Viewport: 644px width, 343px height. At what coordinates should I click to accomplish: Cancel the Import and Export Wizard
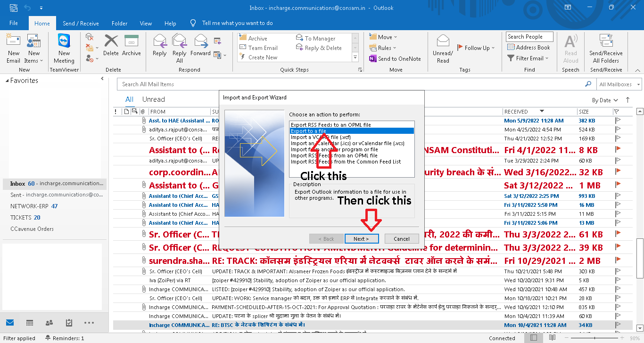coord(402,239)
